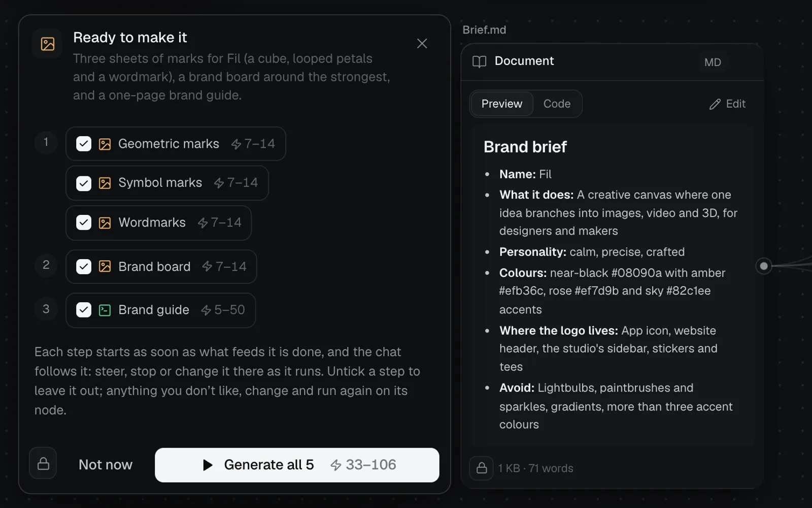Click the Not now button
The image size is (812, 508).
pos(106,465)
